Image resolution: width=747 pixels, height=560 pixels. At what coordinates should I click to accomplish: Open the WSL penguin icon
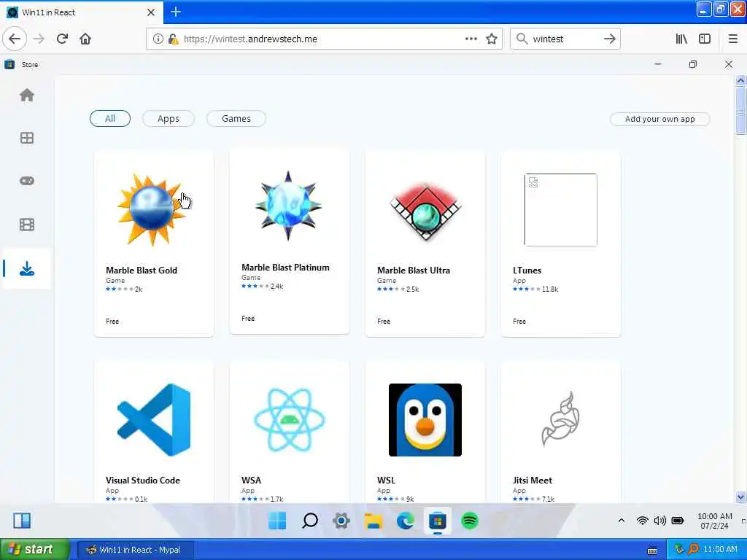[425, 420]
